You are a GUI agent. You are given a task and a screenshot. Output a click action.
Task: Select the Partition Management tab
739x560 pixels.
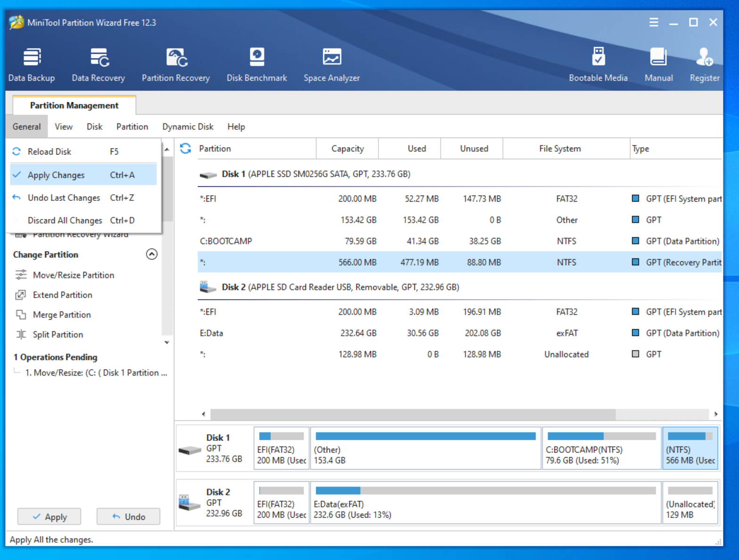74,105
